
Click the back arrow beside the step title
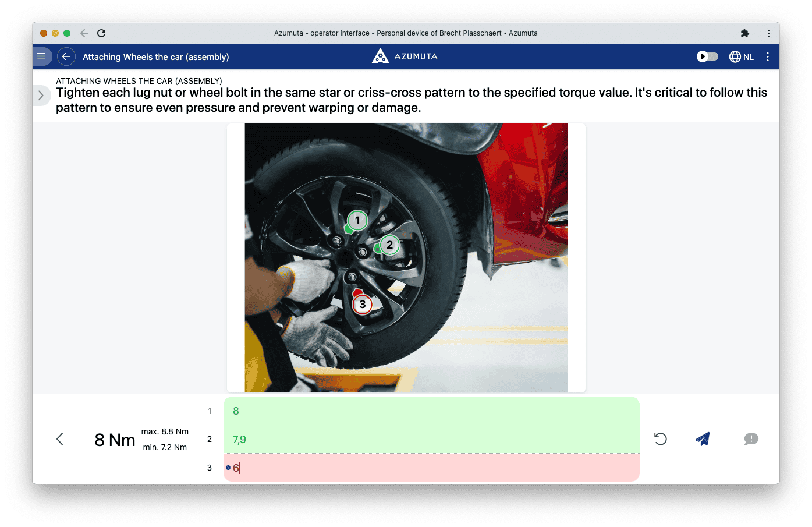tap(66, 56)
